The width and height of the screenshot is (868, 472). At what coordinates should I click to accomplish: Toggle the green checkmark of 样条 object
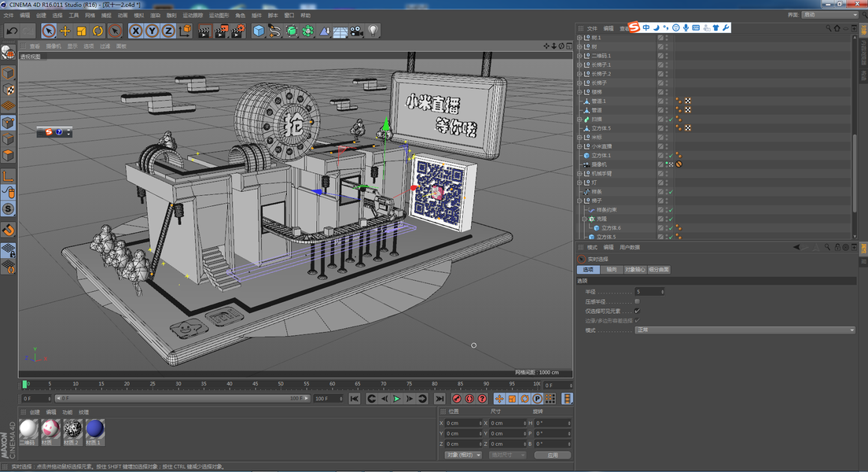670,192
